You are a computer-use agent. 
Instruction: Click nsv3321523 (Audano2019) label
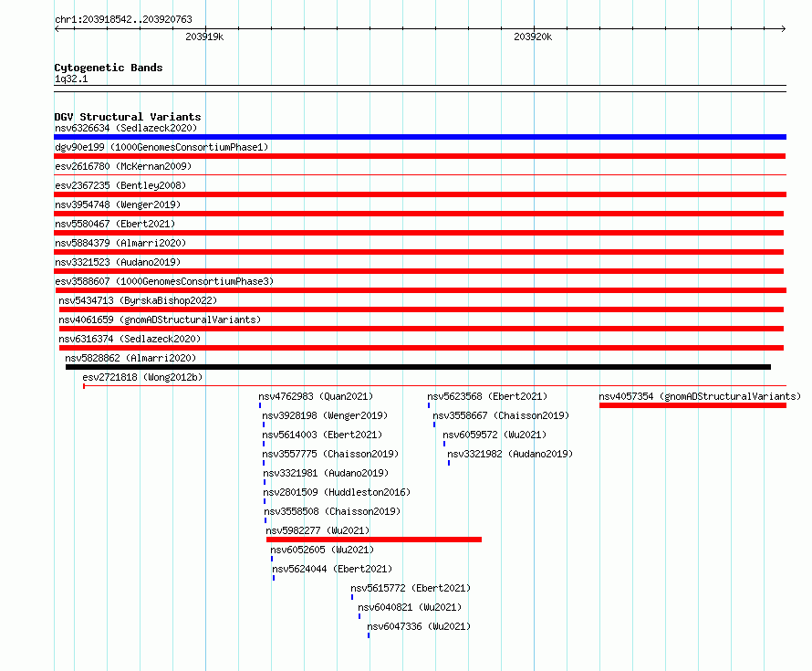point(118,262)
